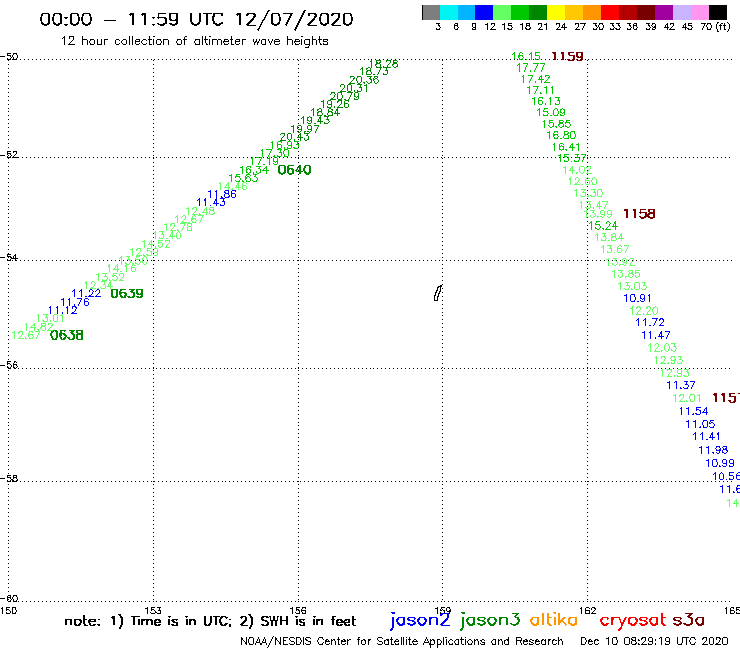The height and width of the screenshot is (650, 740).
Task: Click the lavender swatch above label 45
Action: click(681, 13)
